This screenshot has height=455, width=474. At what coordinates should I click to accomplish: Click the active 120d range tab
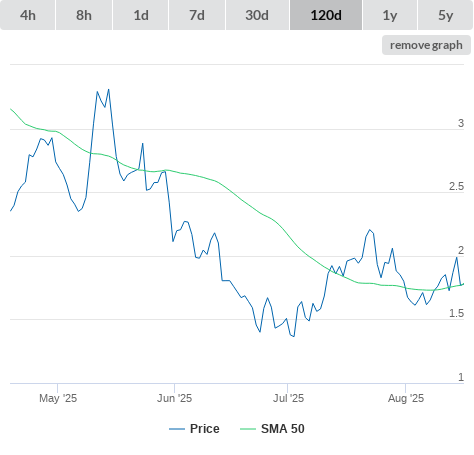326,15
